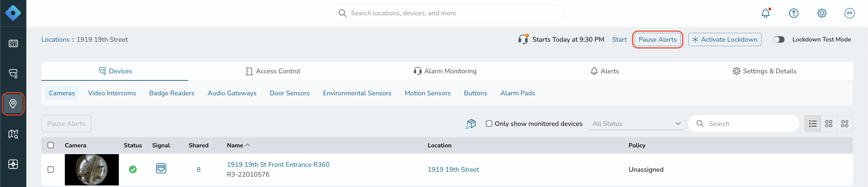Open the help question mark icon
The height and width of the screenshot is (187, 868).
coord(794,13)
